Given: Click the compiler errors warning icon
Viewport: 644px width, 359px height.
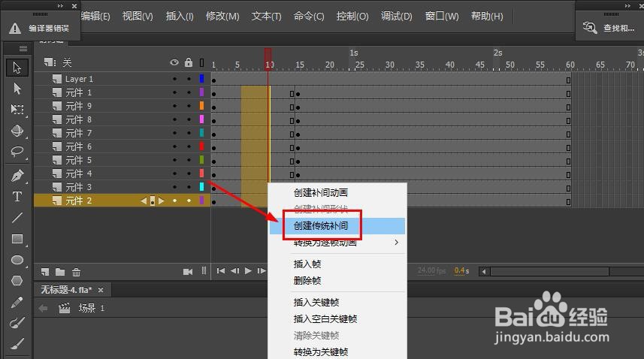Looking at the screenshot, I should click(x=15, y=29).
